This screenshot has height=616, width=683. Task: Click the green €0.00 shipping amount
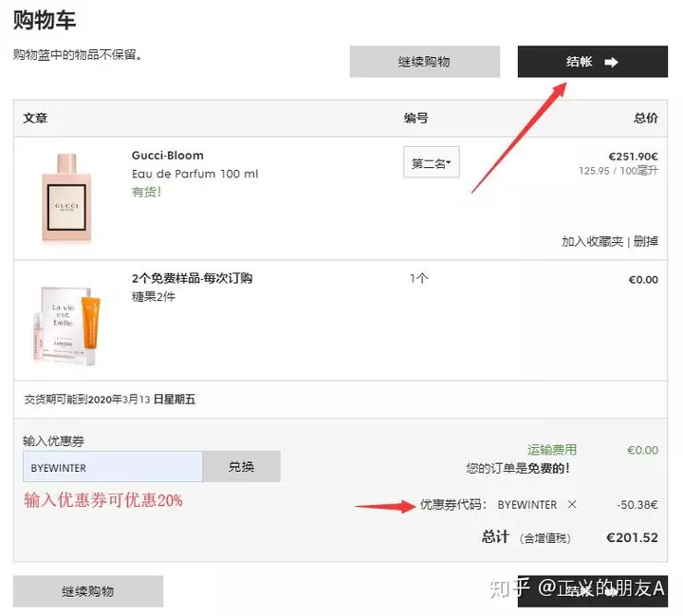[642, 450]
